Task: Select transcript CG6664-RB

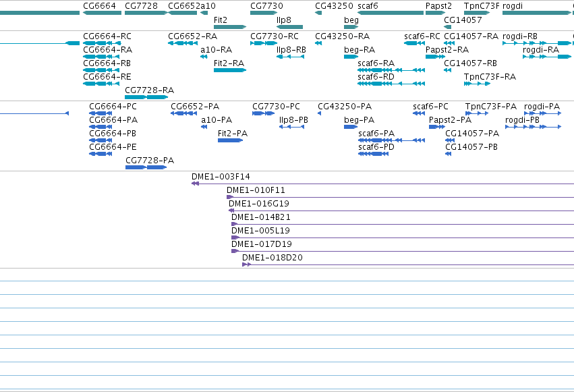Action: (x=101, y=70)
